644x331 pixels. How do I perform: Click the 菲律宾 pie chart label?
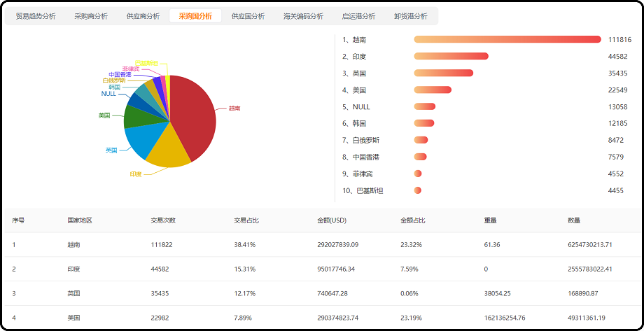tap(131, 69)
